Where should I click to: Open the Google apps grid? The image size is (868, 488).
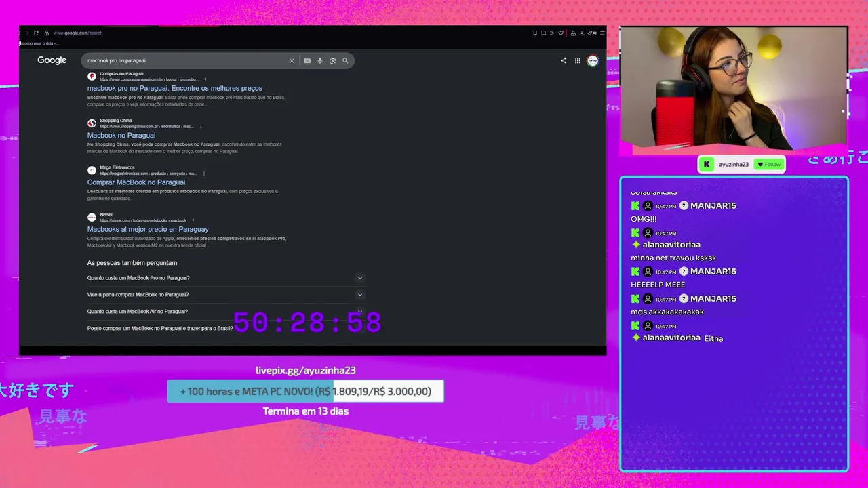577,60
